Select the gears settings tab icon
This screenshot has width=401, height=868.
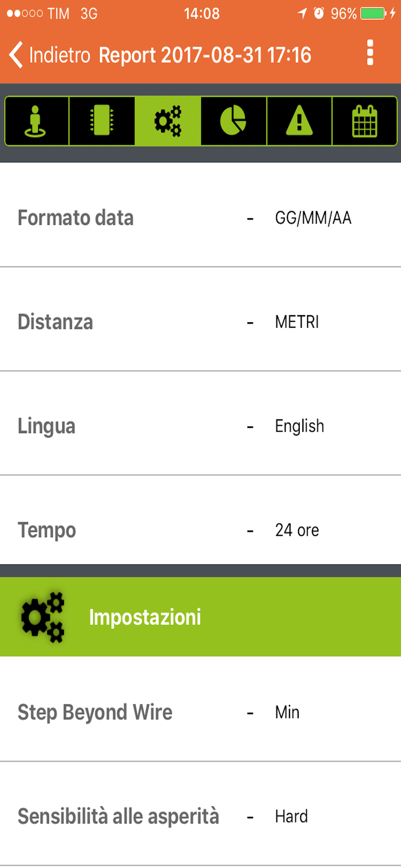pos(168,121)
